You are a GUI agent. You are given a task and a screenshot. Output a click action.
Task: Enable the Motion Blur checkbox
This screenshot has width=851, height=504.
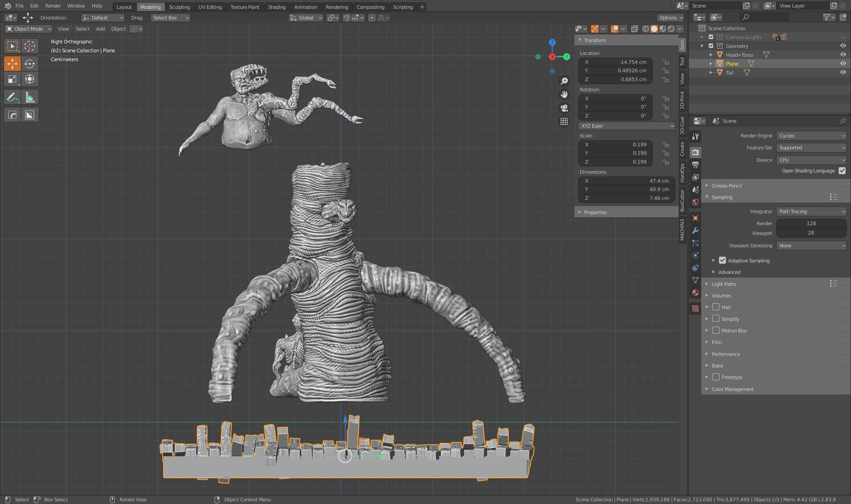pos(716,330)
